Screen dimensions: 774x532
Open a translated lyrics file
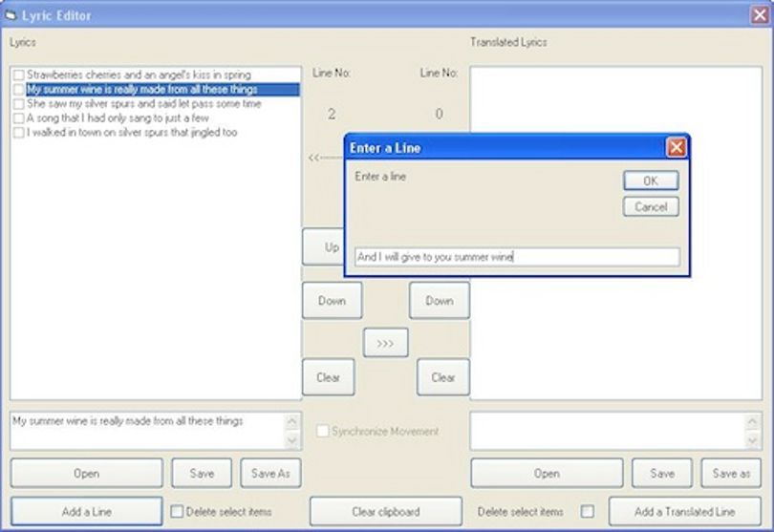(547, 474)
